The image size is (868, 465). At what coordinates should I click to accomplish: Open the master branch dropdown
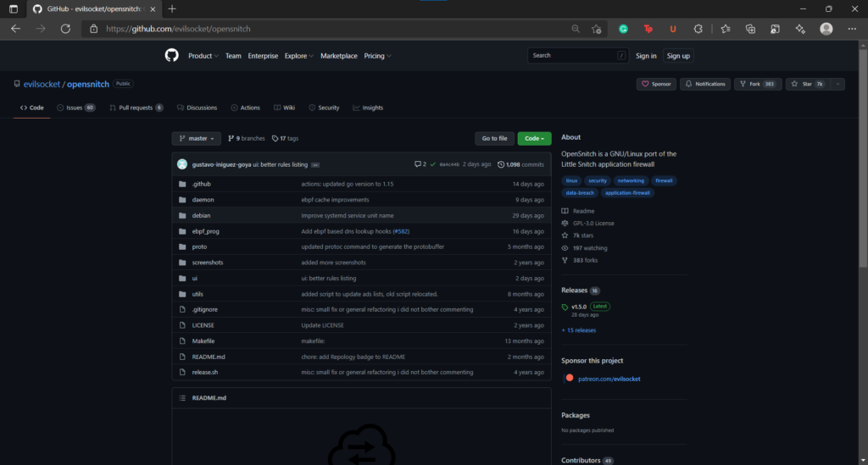[196, 138]
